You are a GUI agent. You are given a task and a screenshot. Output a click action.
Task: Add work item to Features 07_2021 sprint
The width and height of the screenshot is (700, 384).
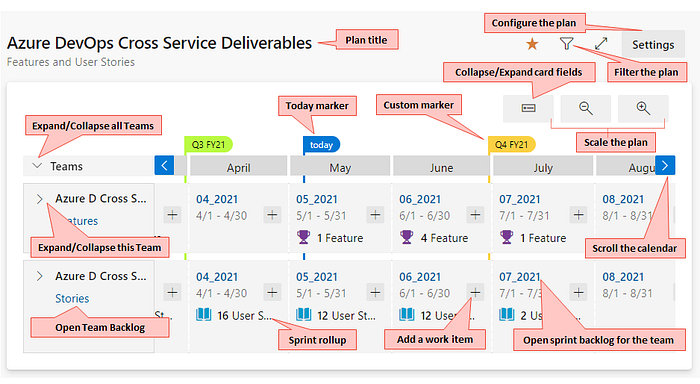point(579,215)
